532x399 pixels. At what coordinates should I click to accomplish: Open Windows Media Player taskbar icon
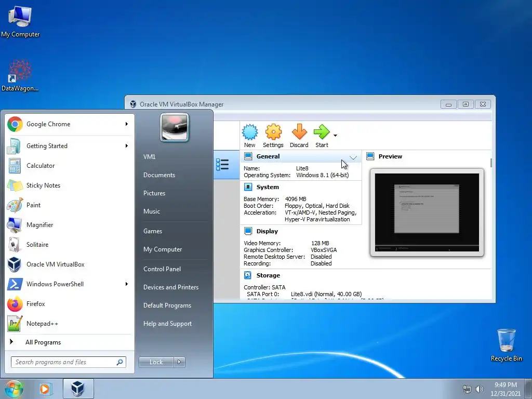tap(45, 389)
